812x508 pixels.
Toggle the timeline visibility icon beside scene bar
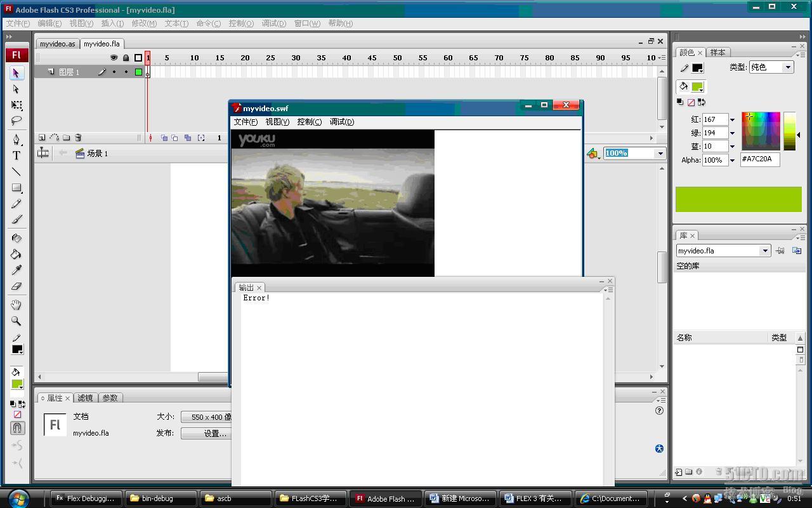(43, 153)
